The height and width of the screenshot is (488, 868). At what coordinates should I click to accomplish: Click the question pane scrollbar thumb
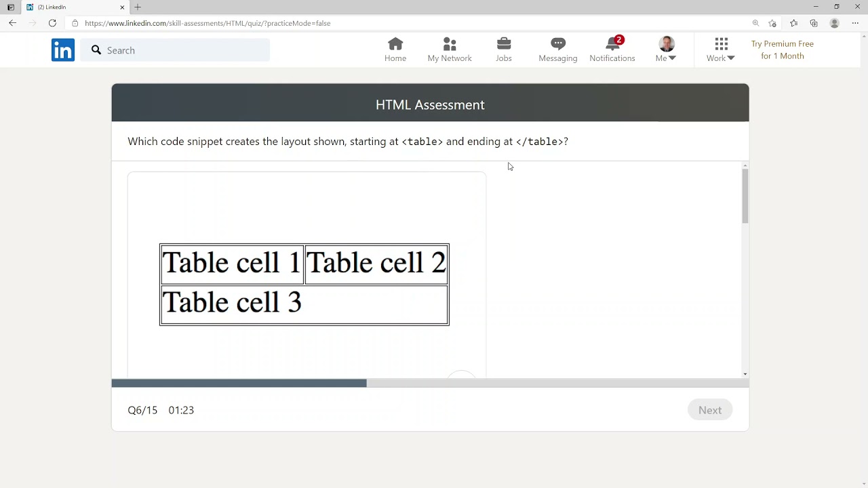745,197
